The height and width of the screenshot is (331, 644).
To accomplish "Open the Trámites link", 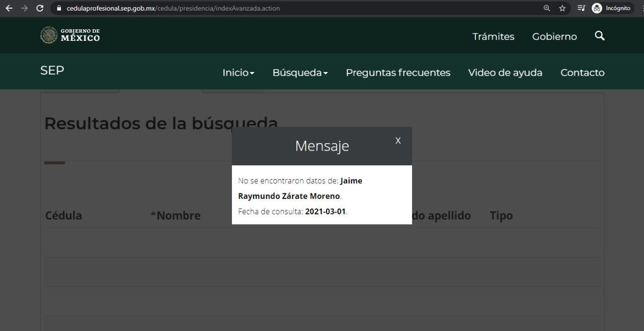I will [493, 36].
